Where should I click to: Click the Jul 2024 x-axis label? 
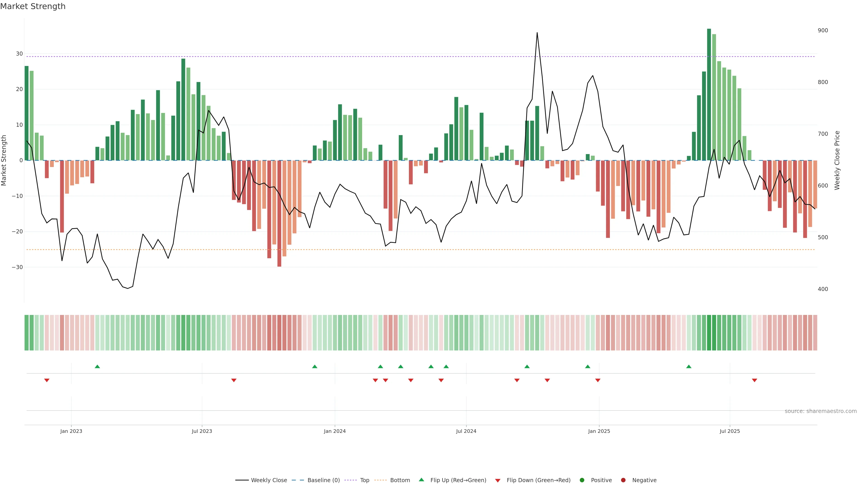point(466,431)
